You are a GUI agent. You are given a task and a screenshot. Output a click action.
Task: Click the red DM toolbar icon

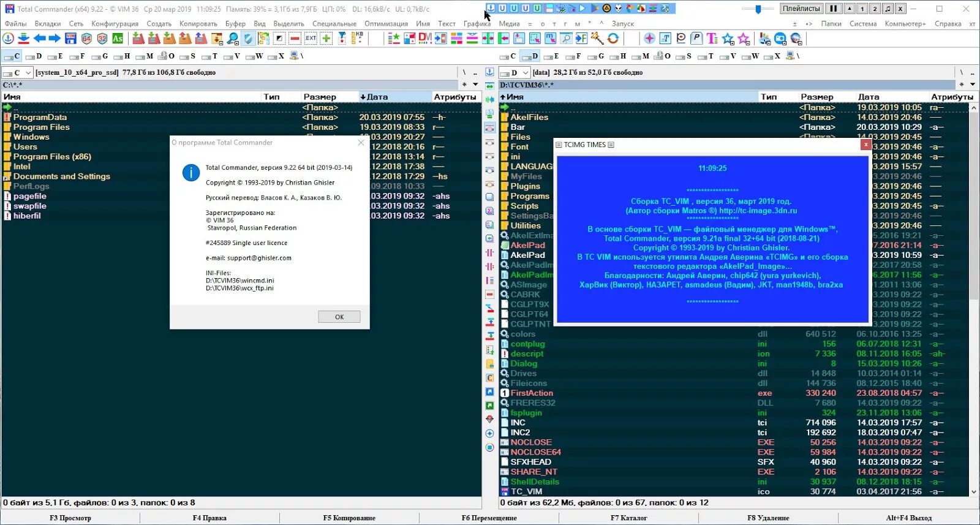(425, 39)
